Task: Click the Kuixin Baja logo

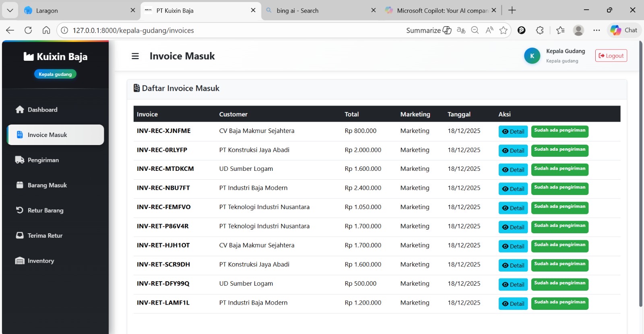Action: pyautogui.click(x=55, y=56)
